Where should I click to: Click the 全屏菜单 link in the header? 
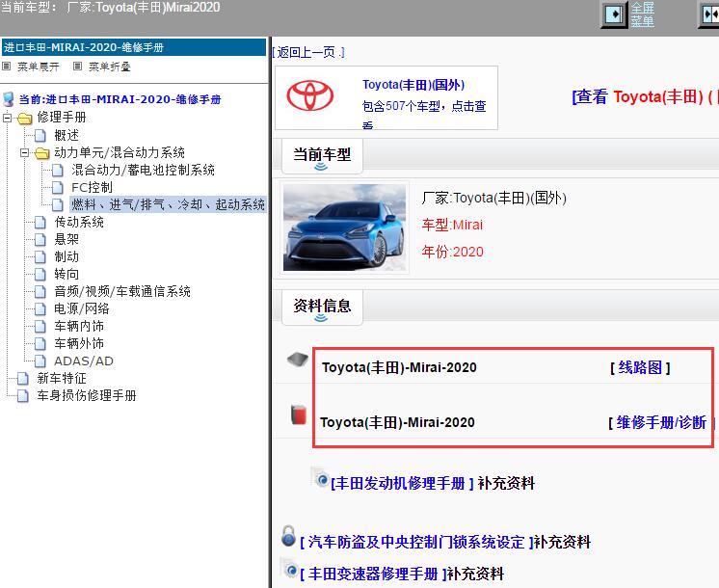coord(642,14)
